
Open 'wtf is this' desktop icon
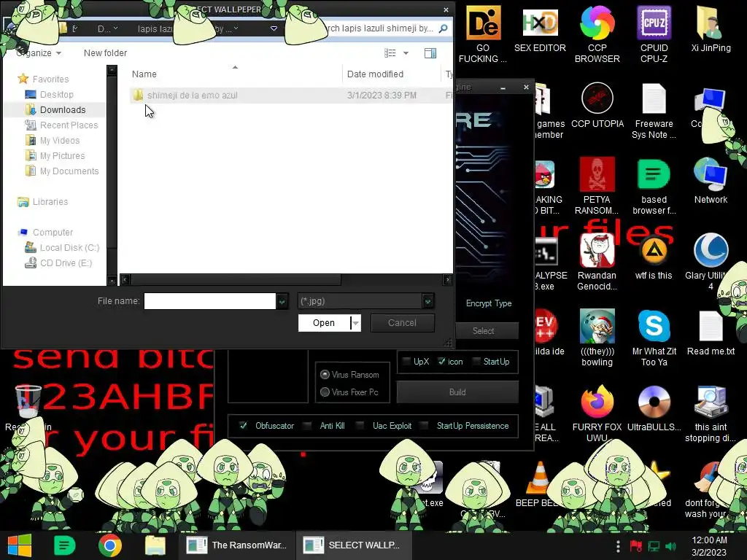[x=653, y=257]
